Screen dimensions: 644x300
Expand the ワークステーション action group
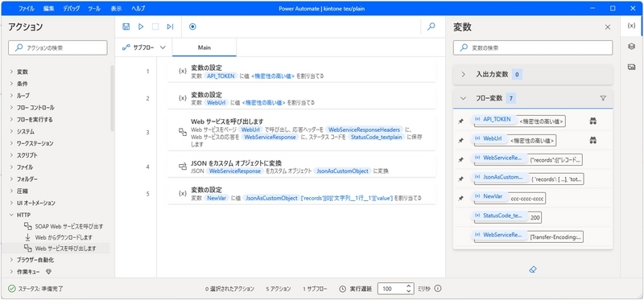click(11, 143)
